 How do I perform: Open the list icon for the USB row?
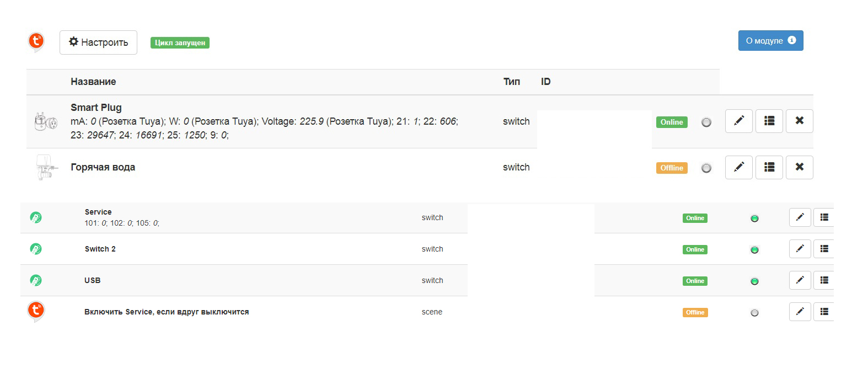click(824, 281)
